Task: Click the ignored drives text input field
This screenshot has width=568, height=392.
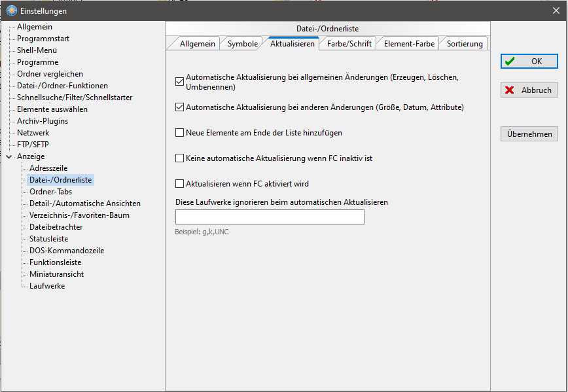Action: click(x=270, y=217)
